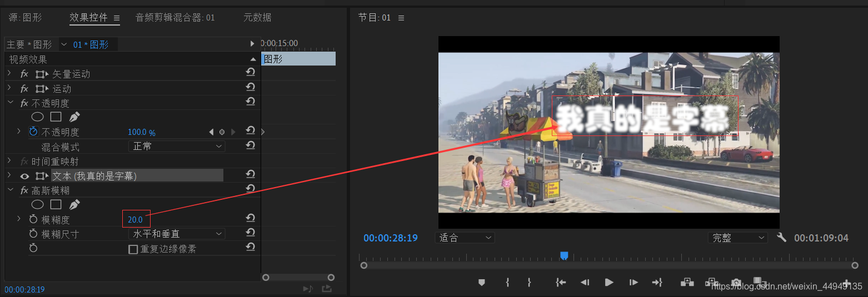Screen dimensions: 868x297
Task: Toggle animation stopwatch for 模糊尺寸
Action: coord(33,234)
